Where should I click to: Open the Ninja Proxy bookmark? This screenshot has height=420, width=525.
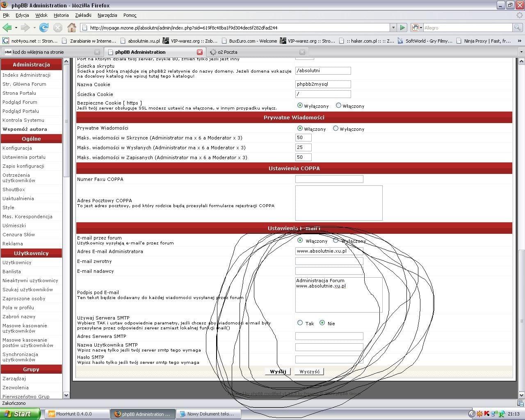click(x=484, y=41)
